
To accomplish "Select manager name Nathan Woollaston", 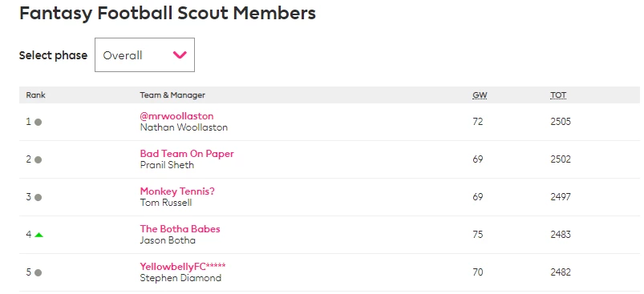I will click(184, 127).
